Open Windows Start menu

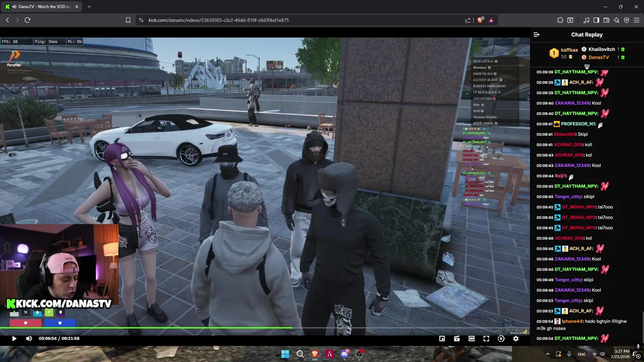pos(285,354)
